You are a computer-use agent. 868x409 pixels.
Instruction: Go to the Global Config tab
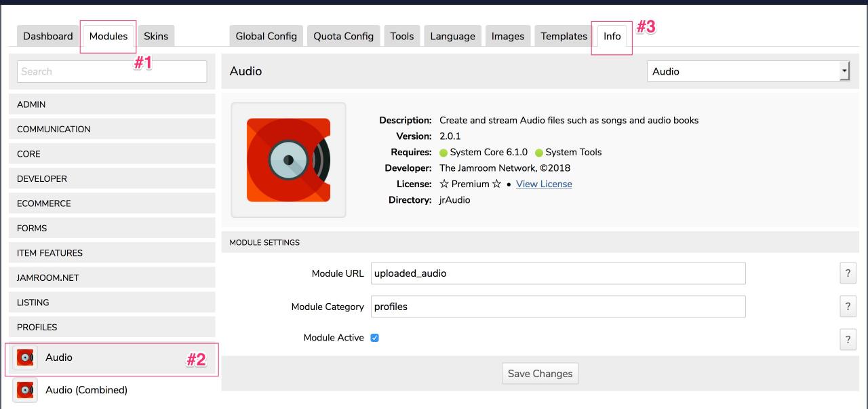(266, 37)
